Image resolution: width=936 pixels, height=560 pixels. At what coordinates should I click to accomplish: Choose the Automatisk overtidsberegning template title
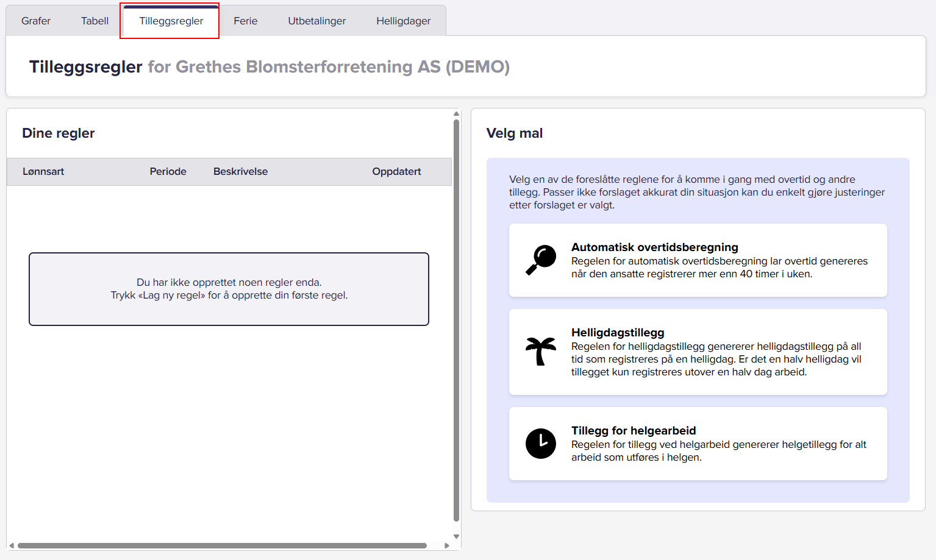[x=654, y=247]
